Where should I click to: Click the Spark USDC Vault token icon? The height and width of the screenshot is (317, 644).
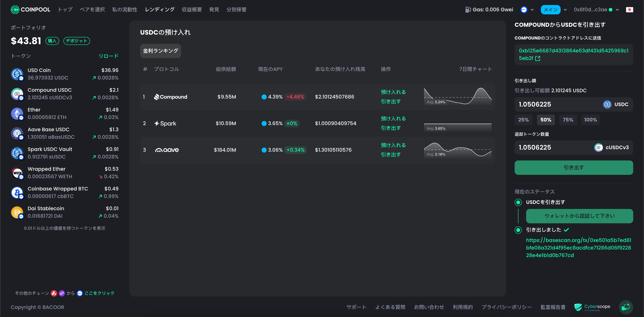(x=17, y=153)
